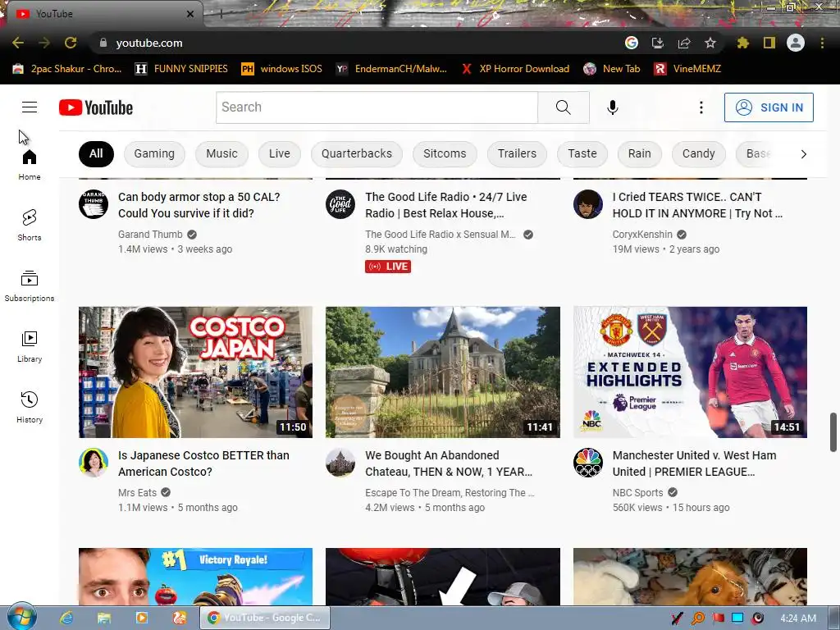The width and height of the screenshot is (840, 630).
Task: Open EndermanCH/Malw... bookmark
Action: pos(391,69)
